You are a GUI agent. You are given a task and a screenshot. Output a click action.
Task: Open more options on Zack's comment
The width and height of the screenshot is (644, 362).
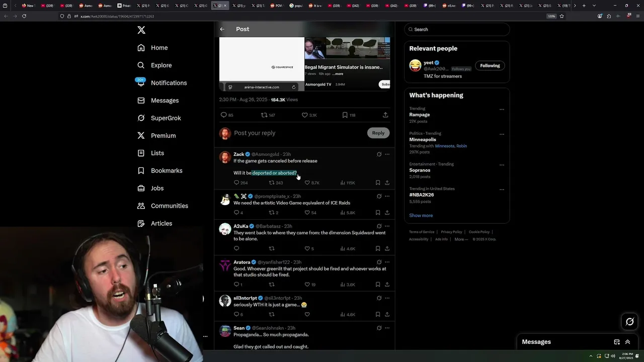[x=387, y=154]
